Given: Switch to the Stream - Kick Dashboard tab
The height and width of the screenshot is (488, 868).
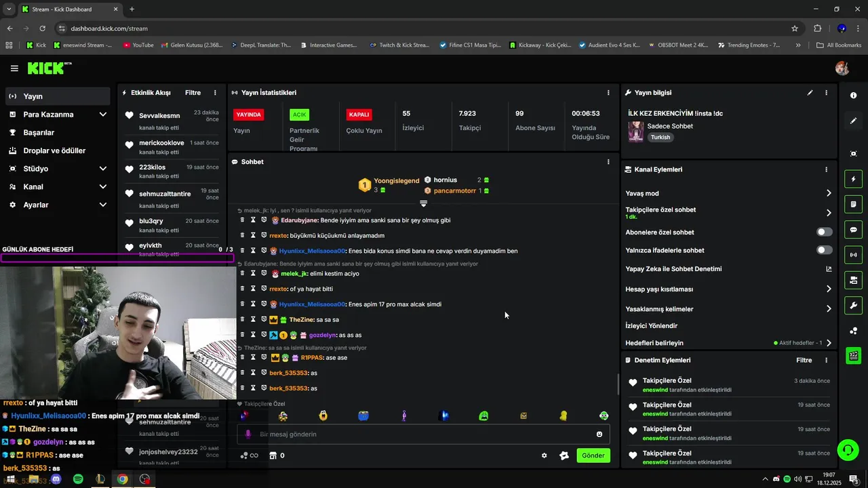Looking at the screenshot, I should click(x=69, y=9).
